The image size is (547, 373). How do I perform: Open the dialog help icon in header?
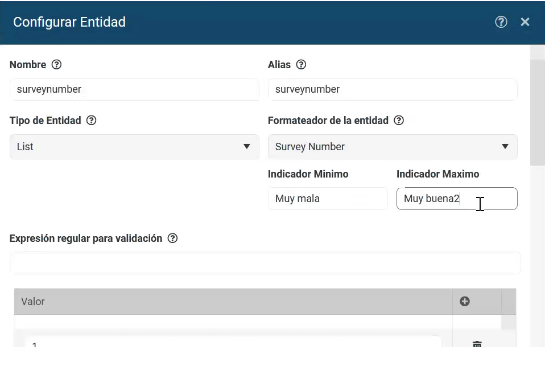click(501, 22)
